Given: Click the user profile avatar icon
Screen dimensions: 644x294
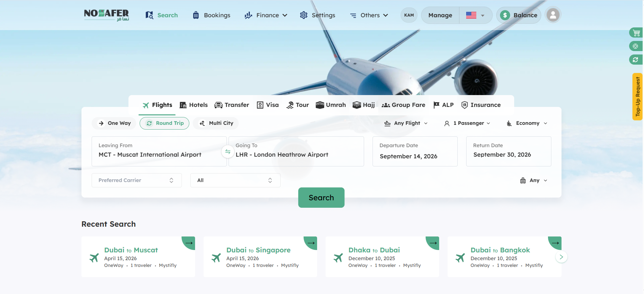Looking at the screenshot, I should click(x=553, y=15).
